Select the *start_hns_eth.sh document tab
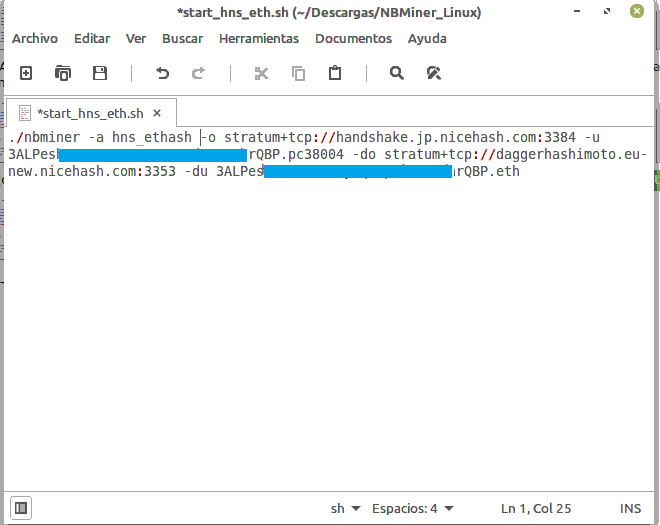The image size is (660, 525). (x=90, y=114)
